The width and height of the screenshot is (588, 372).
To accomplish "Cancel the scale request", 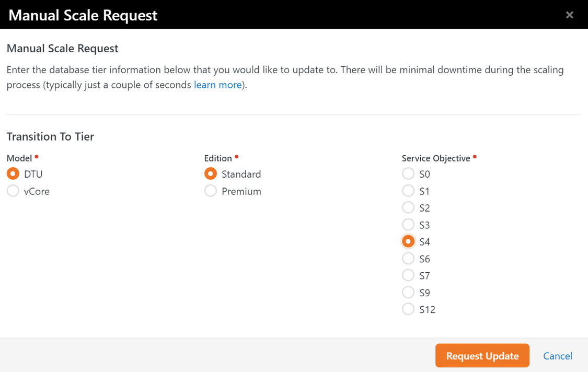I will pos(558,356).
